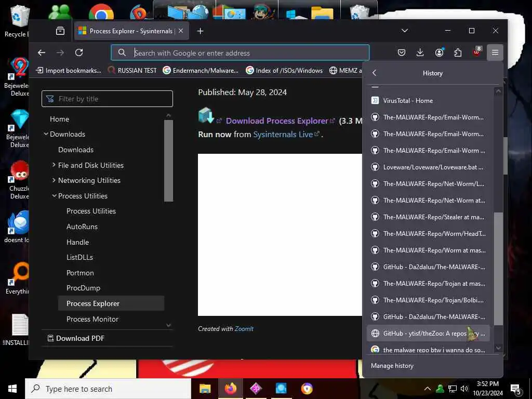Select Everything desktop shortcut
This screenshot has width=532, height=399.
[x=18, y=278]
